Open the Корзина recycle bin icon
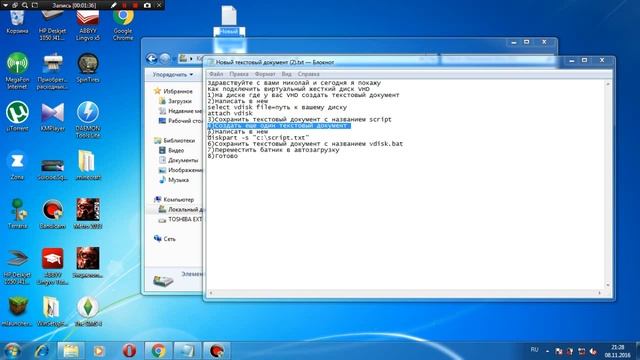The image size is (640, 360). pos(17,22)
